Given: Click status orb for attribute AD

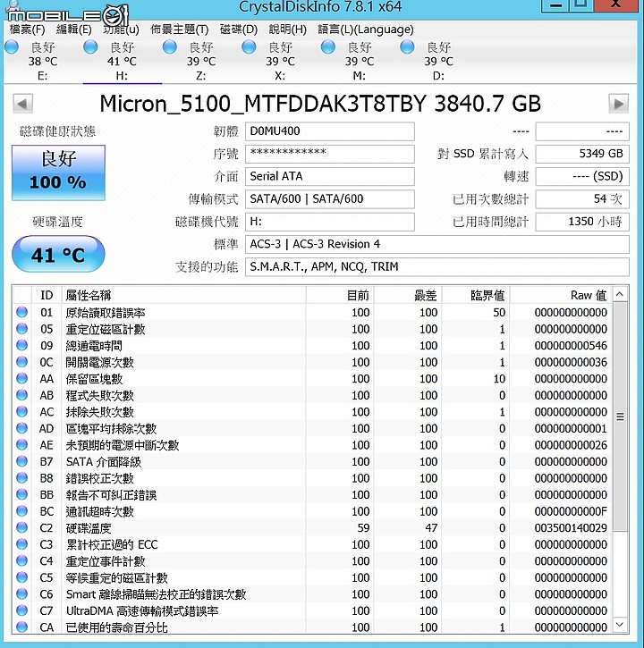Looking at the screenshot, I should 22,428.
